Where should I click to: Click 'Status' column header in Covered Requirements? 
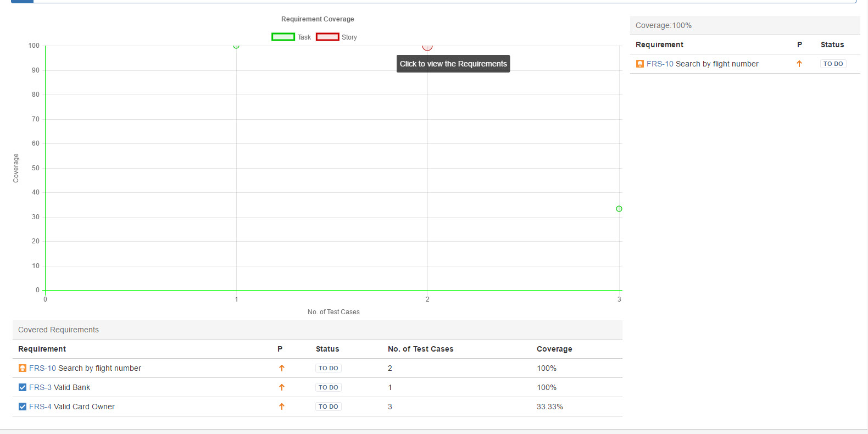click(327, 349)
